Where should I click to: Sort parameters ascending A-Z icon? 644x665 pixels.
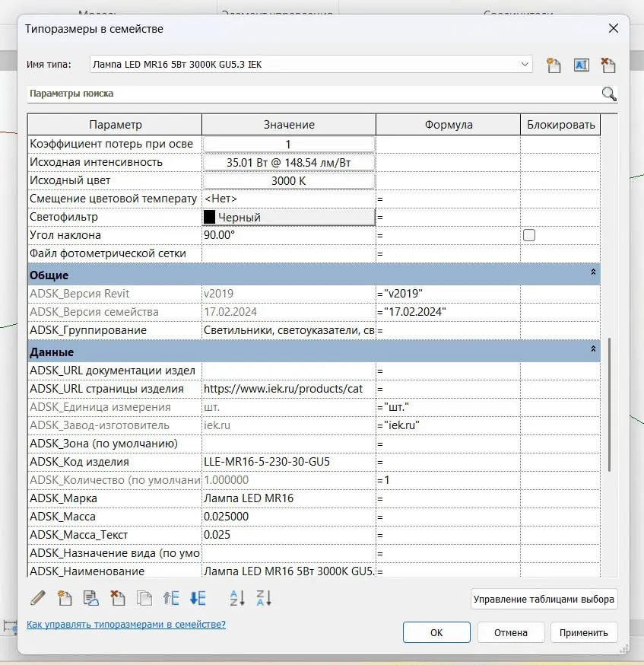pos(236,598)
